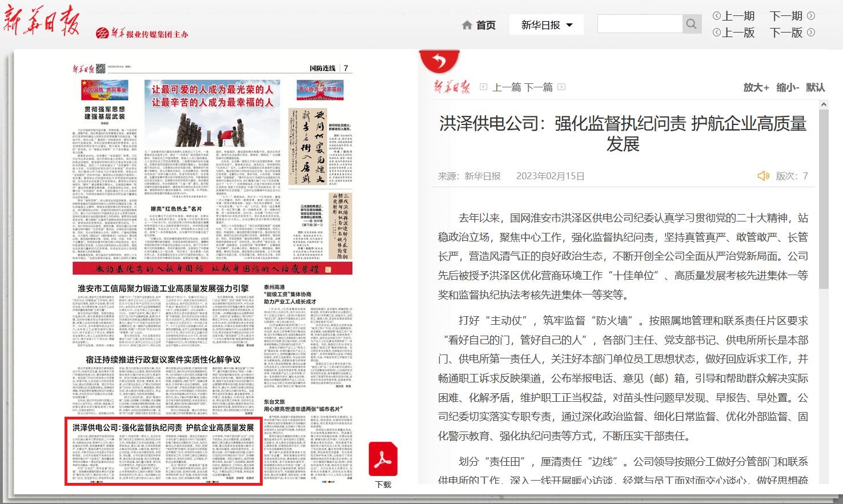The width and height of the screenshot is (843, 504).
Task: Reset text size with 默认
Action: 816,87
